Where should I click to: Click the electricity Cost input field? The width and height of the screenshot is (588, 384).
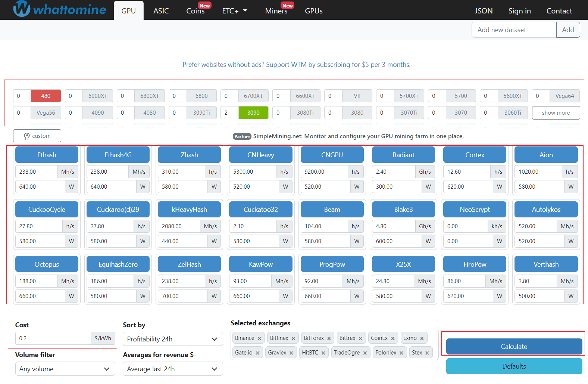[x=53, y=338]
